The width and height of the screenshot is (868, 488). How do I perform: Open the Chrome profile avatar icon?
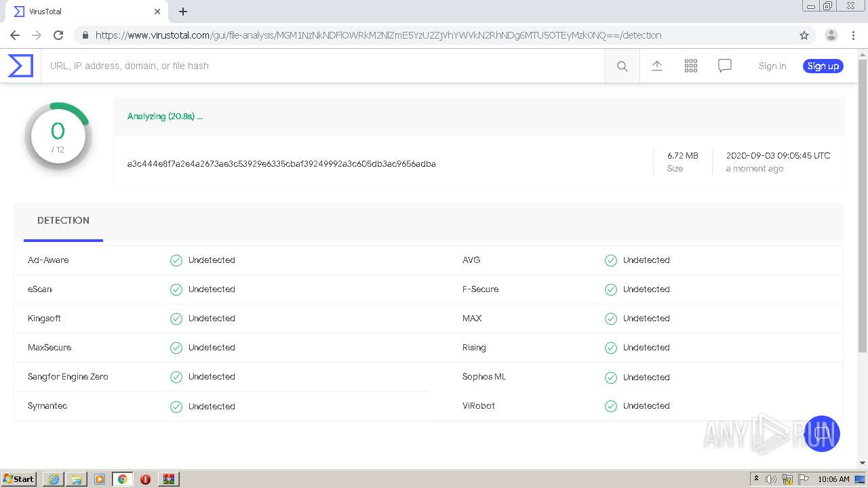pyautogui.click(x=831, y=35)
